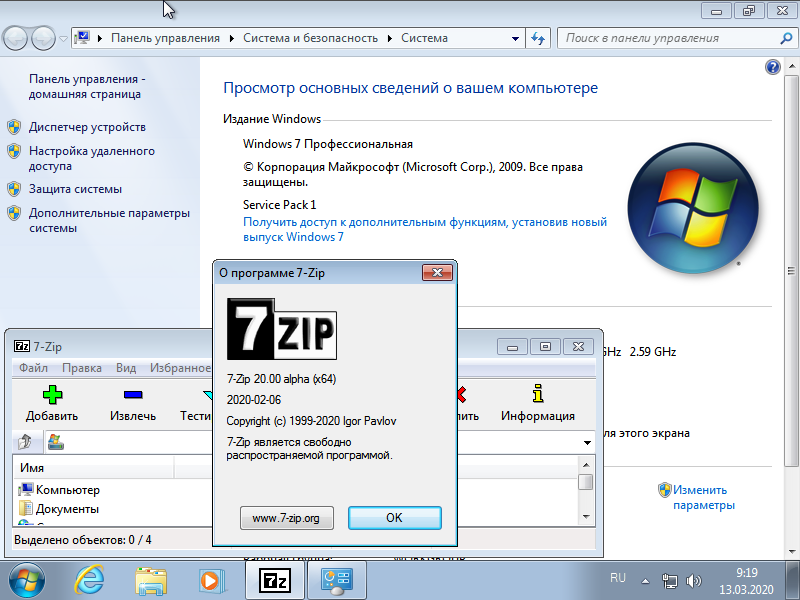Click Изменить параметры link
Image resolution: width=800 pixels, height=600 pixels.
click(x=704, y=497)
